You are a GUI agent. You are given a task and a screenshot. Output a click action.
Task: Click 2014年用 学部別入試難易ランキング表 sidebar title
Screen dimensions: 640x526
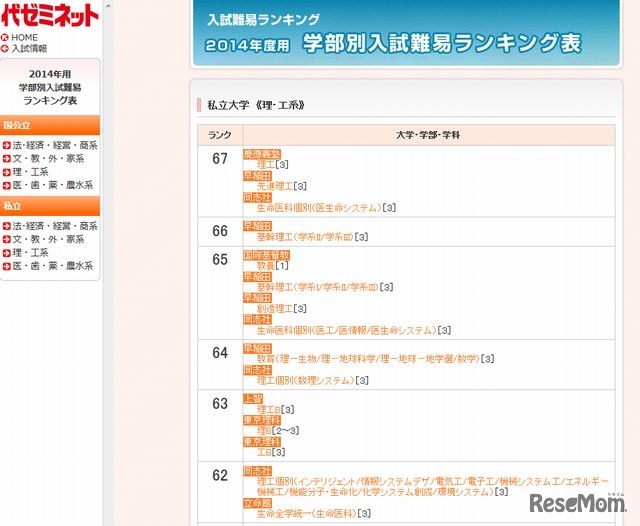pos(50,87)
